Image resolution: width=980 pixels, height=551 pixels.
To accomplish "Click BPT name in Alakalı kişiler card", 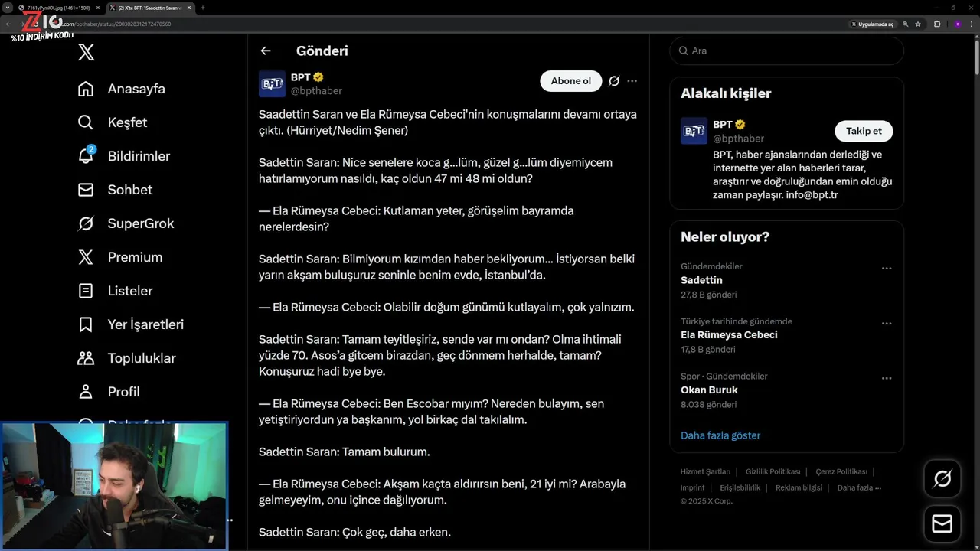I will (722, 124).
